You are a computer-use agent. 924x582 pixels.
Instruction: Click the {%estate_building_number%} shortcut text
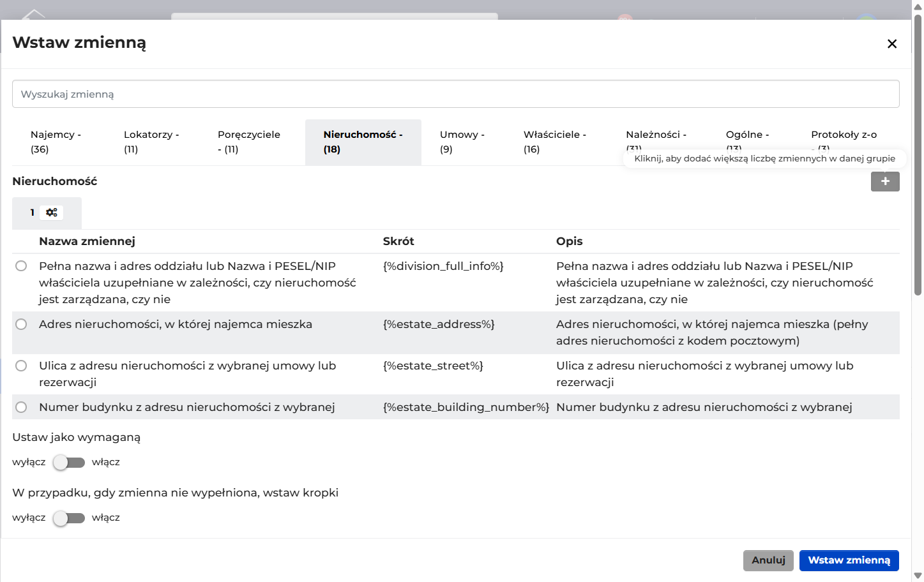point(466,407)
